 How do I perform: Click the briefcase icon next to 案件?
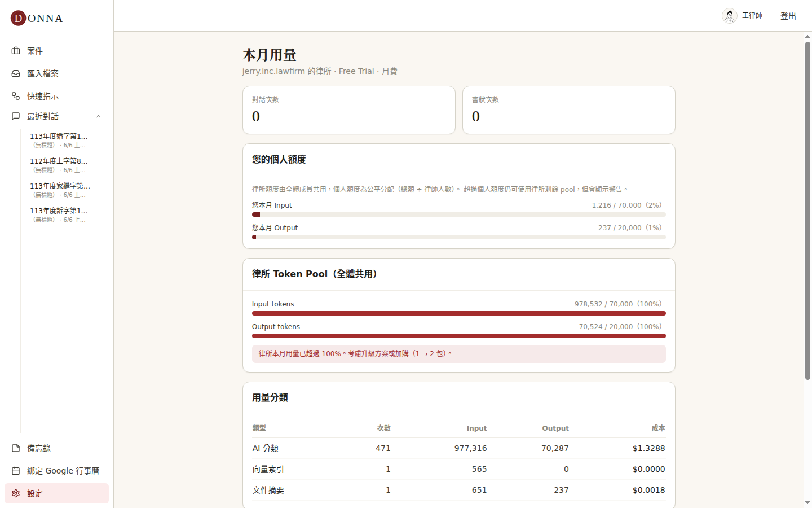[x=16, y=51]
